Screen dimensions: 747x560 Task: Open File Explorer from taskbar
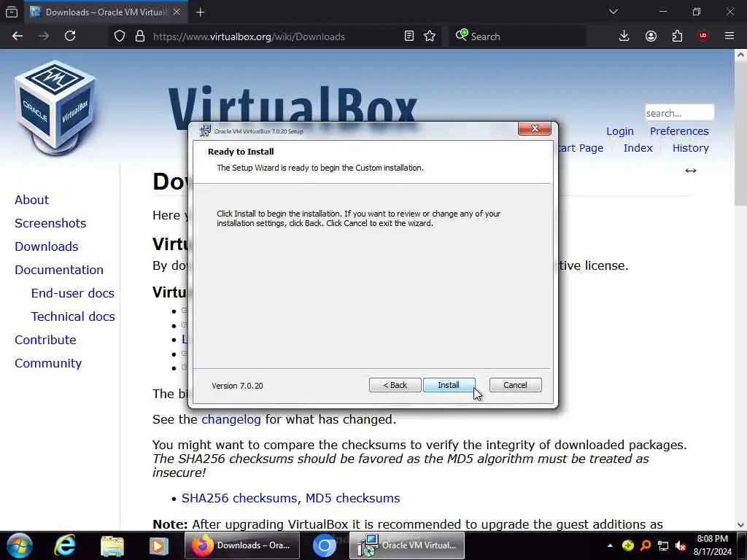coord(112,545)
